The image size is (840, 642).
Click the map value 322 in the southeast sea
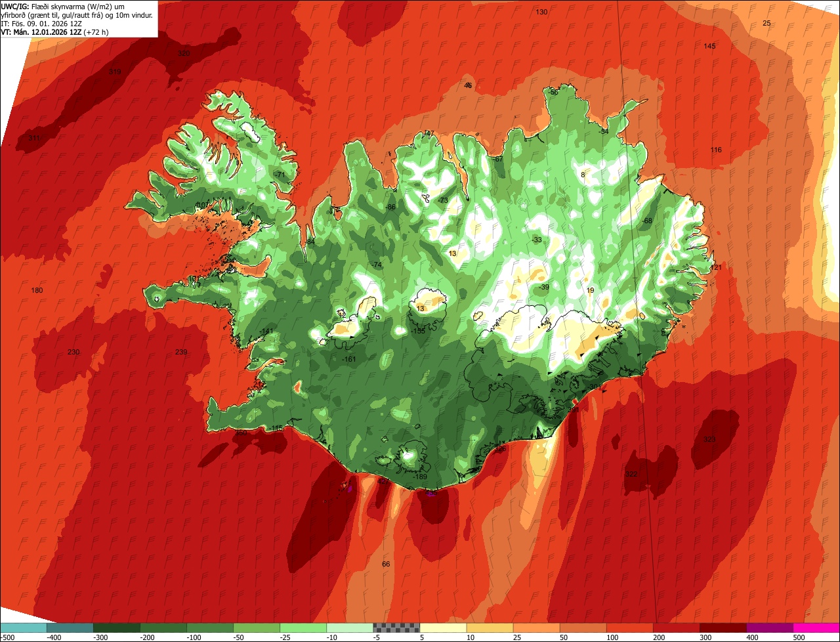pyautogui.click(x=631, y=474)
